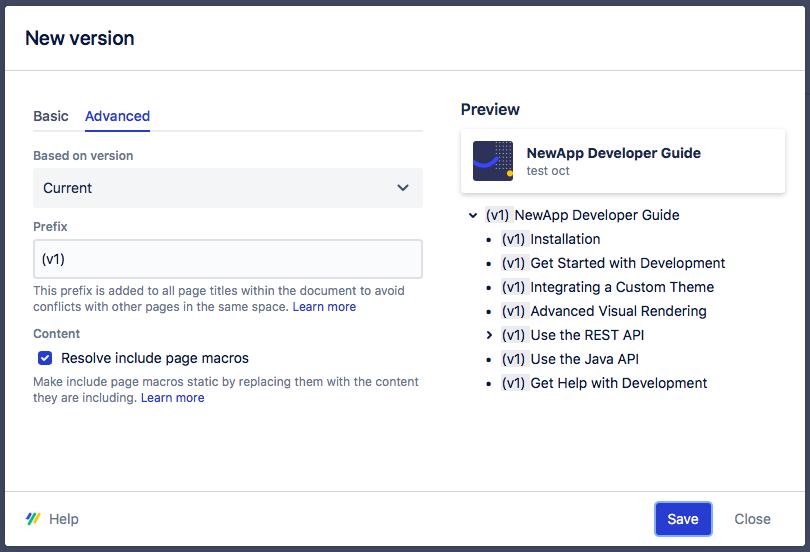Select the Installation page in preview
The height and width of the screenshot is (552, 810).
565,239
